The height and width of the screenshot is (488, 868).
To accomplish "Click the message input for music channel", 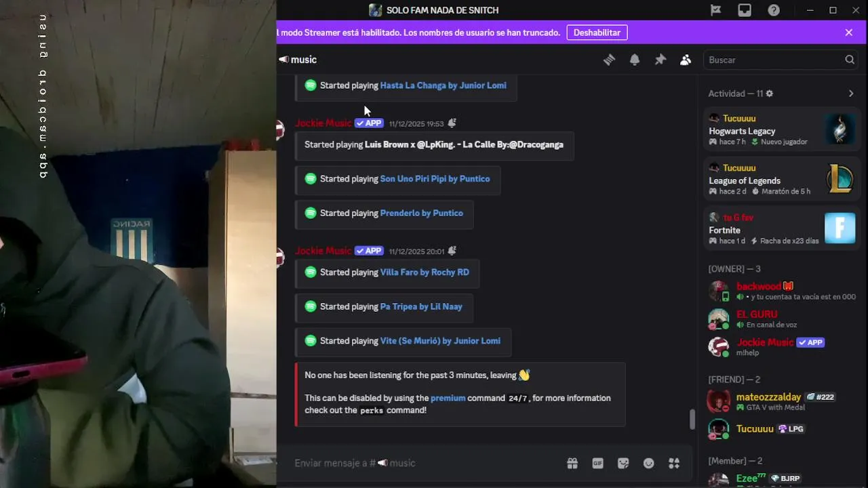I will click(427, 463).
